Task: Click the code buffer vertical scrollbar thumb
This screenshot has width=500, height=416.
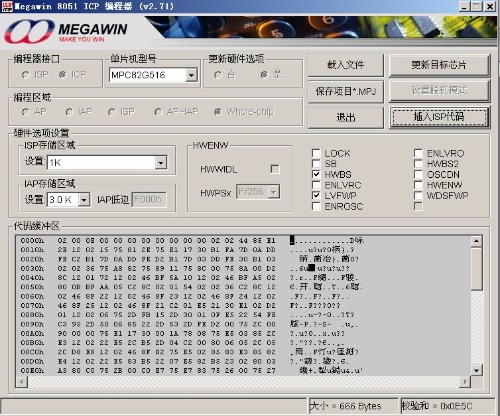Action: coord(477,269)
